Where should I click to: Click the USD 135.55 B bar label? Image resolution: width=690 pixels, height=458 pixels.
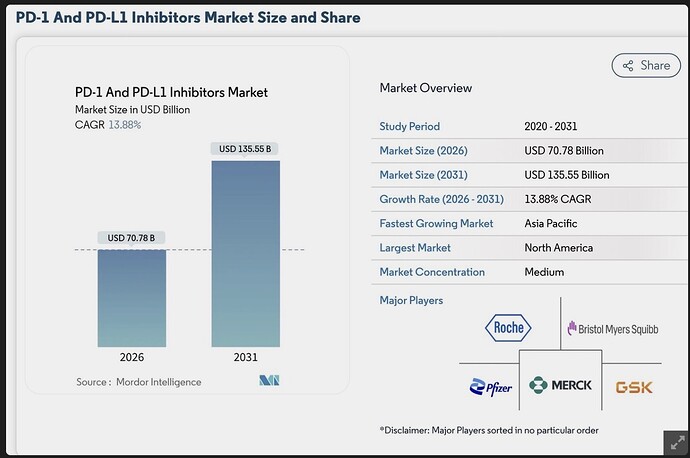(x=245, y=149)
